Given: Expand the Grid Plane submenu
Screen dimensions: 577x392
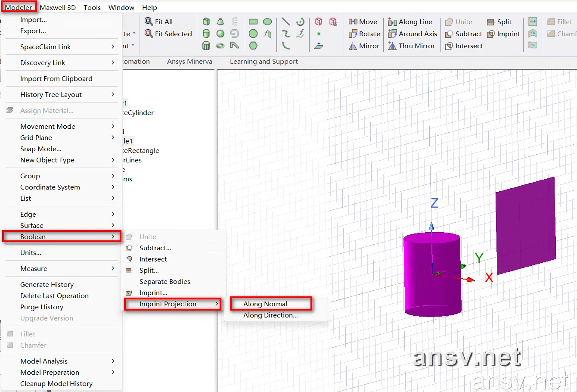Looking at the screenshot, I should coord(62,137).
